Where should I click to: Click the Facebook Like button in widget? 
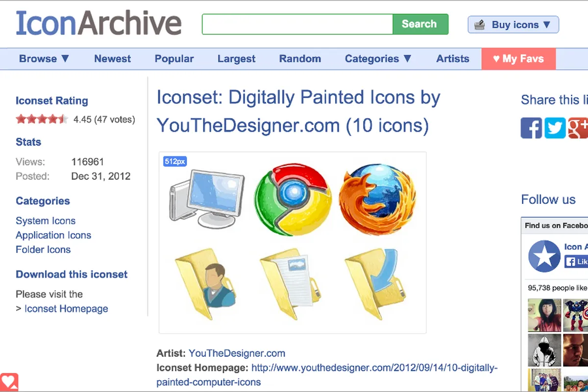click(x=576, y=262)
